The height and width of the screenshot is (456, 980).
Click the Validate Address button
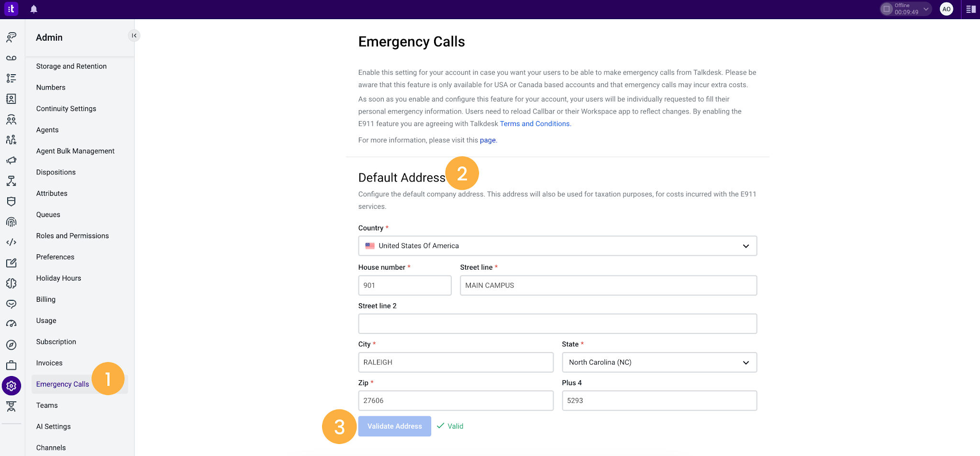tap(395, 426)
